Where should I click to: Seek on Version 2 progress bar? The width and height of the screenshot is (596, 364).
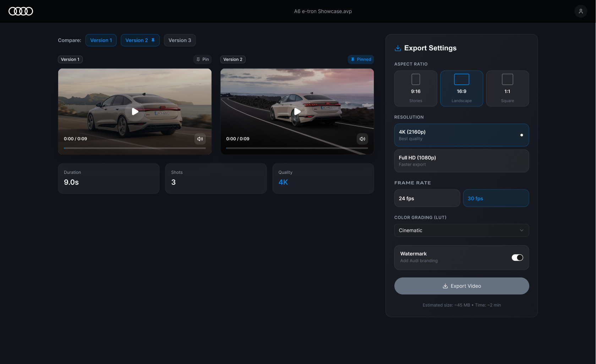(297, 148)
